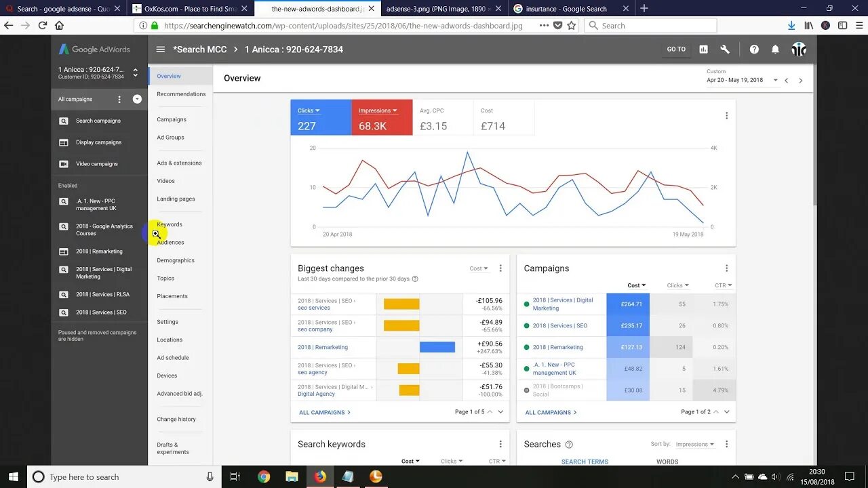Open the Searches card three-dot menu
The image size is (868, 488).
coord(726,444)
